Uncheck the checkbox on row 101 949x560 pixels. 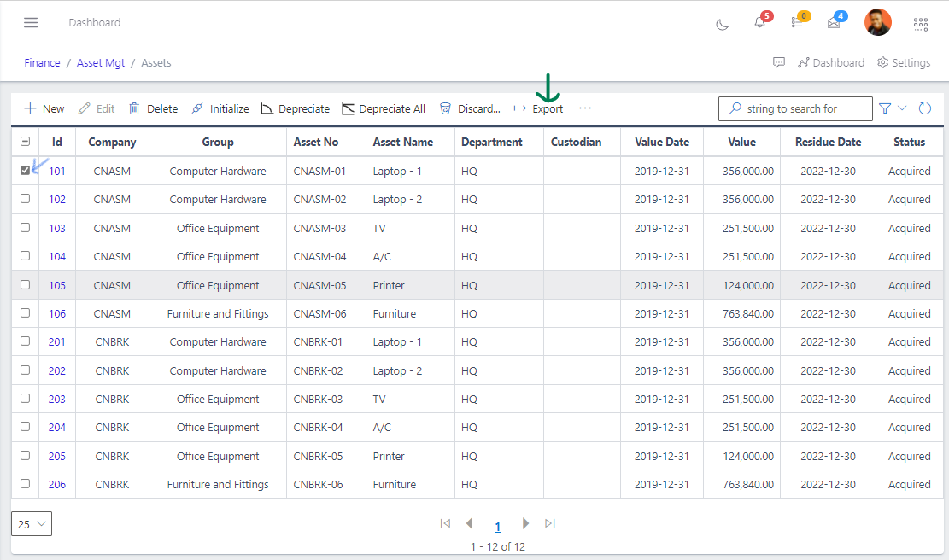(x=25, y=170)
